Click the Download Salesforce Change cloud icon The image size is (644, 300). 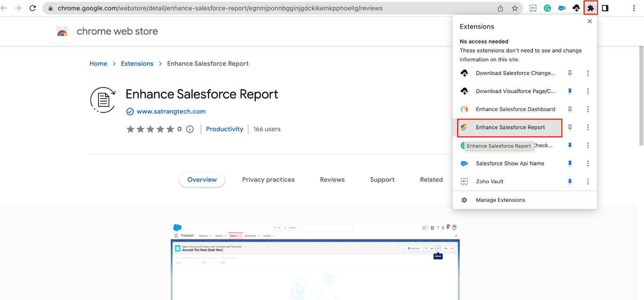point(464,73)
